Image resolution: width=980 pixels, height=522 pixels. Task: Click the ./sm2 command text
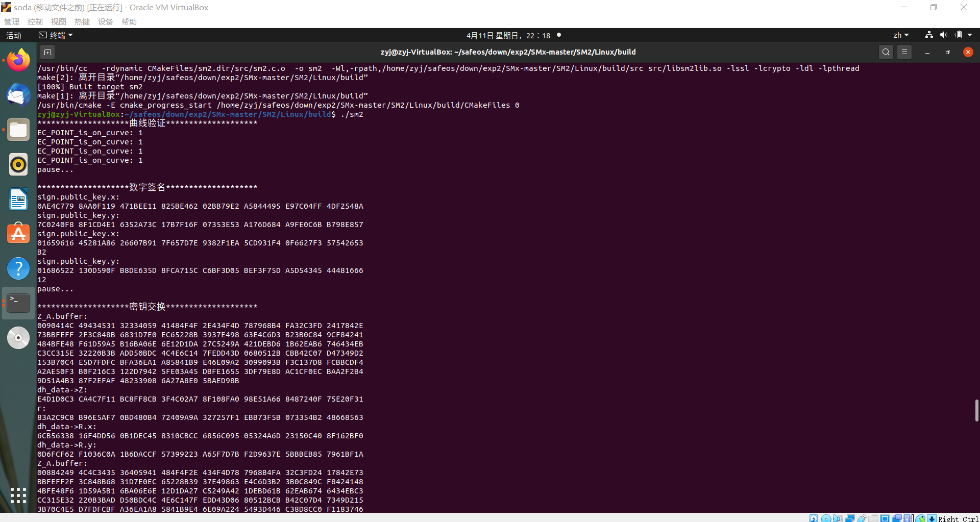coord(352,114)
